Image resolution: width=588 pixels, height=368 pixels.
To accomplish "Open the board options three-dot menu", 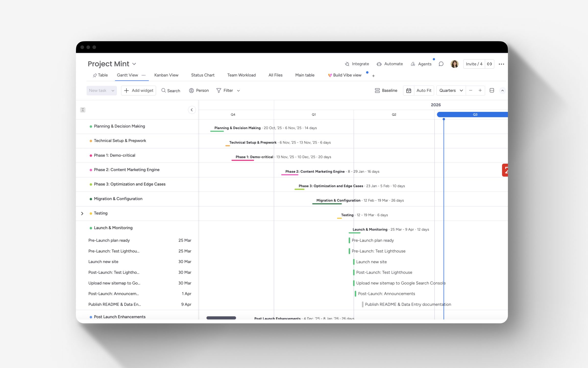I will 501,64.
